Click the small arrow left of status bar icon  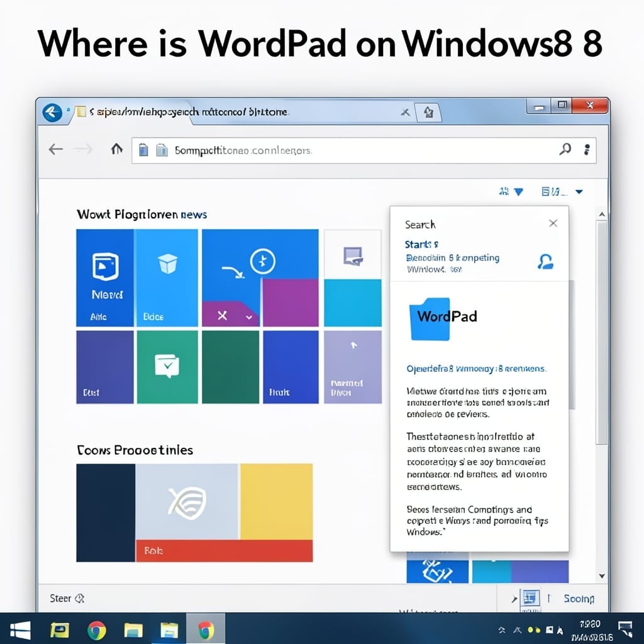(x=514, y=599)
